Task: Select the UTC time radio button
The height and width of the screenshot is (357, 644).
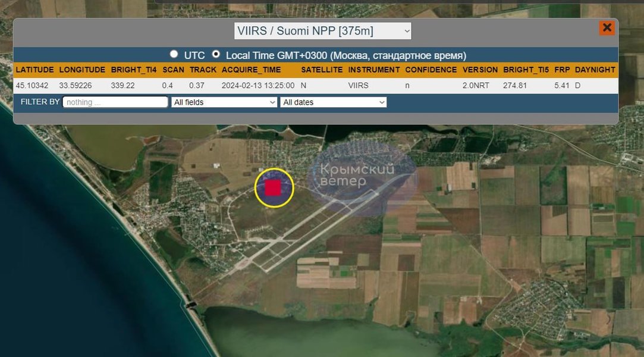Action: 174,54
